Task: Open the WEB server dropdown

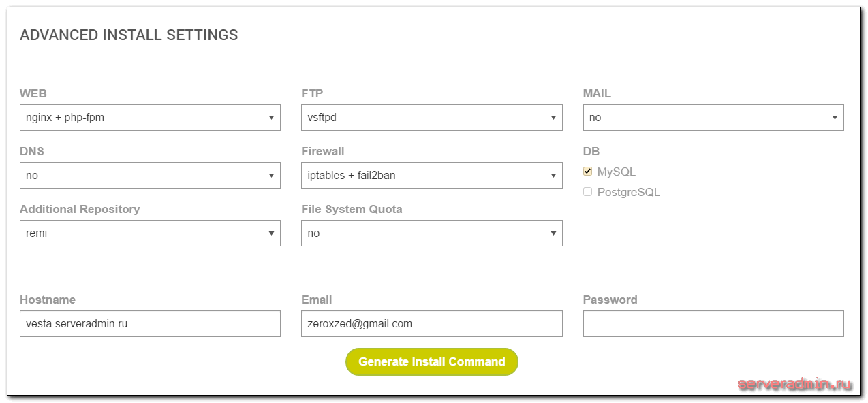Action: tap(150, 117)
